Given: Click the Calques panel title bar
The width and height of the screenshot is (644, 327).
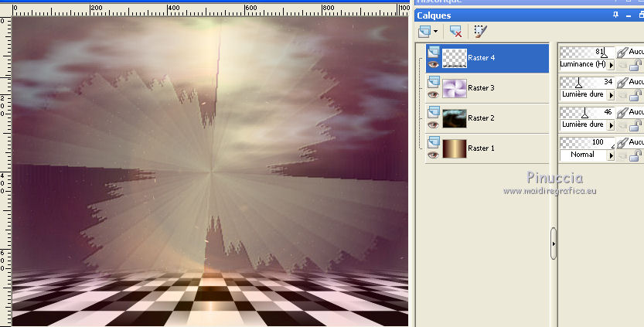Looking at the screenshot, I should tap(529, 15).
